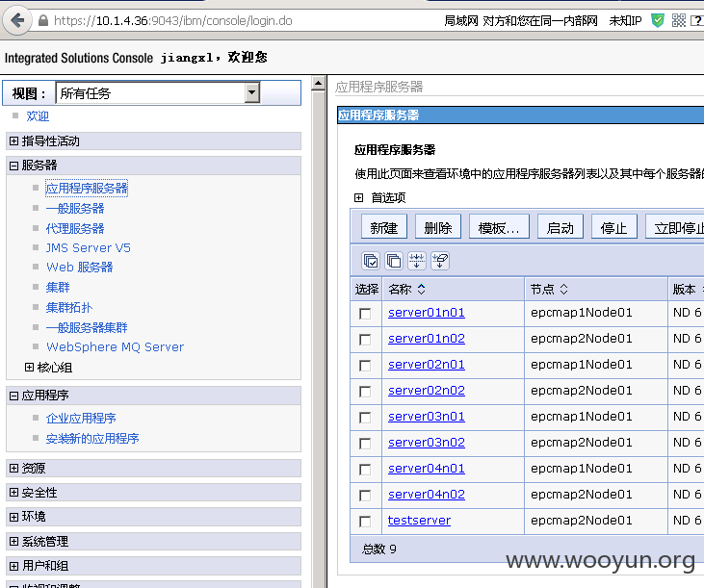
Task: Click the navigation pane scroll-up arrow
Action: click(x=319, y=84)
